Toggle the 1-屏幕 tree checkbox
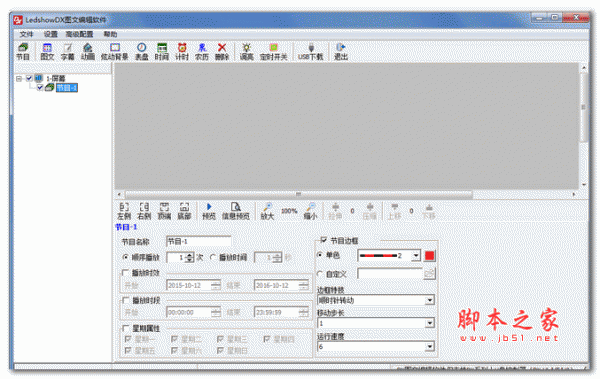Screen dimensions: 600x379 tap(29, 78)
